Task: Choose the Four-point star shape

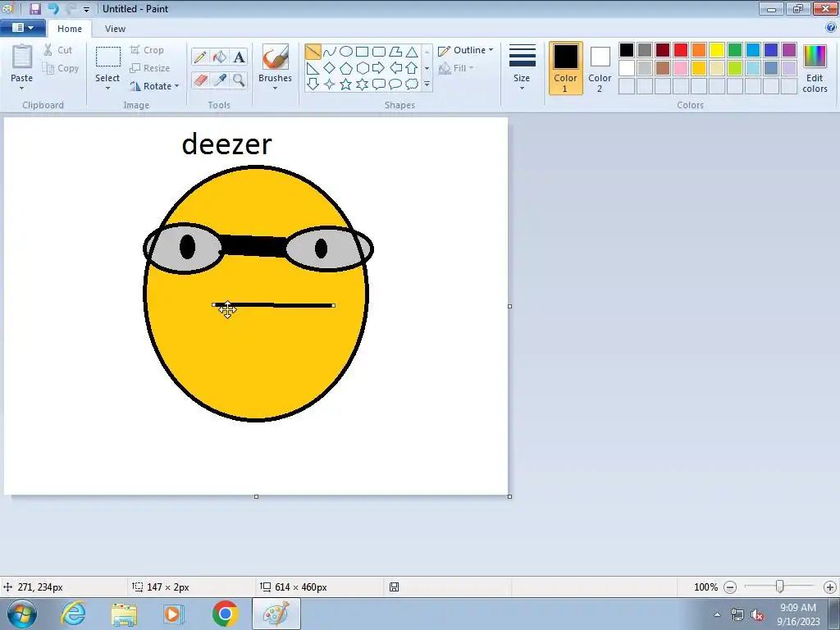Action: pyautogui.click(x=330, y=84)
